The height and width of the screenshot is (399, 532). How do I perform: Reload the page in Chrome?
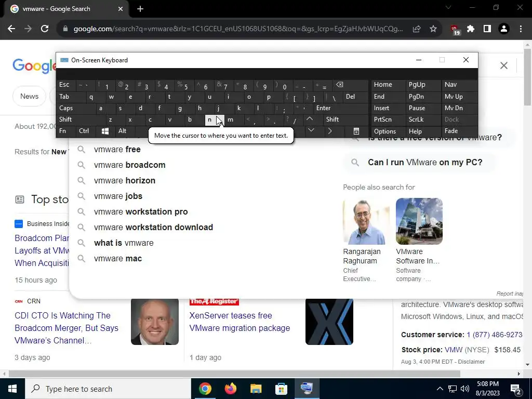click(45, 29)
